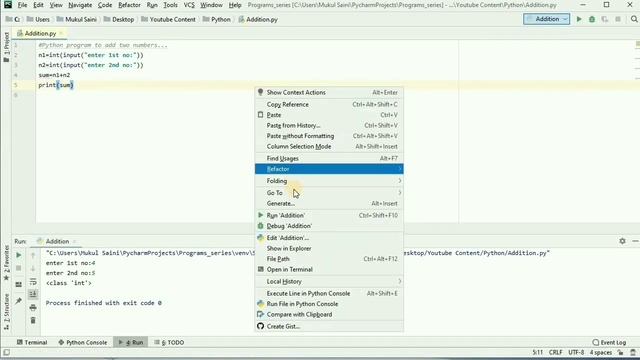Expand Refactor submenu in context menu

tap(329, 169)
